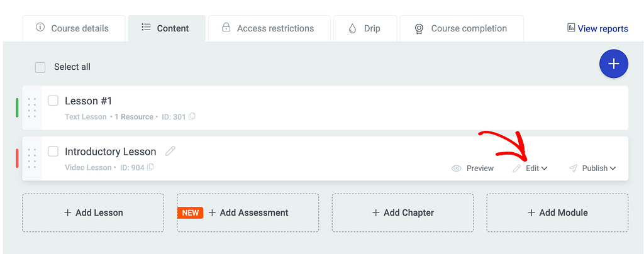
Task: Click pencil icon beside Introductory Lesson title
Action: (170, 151)
